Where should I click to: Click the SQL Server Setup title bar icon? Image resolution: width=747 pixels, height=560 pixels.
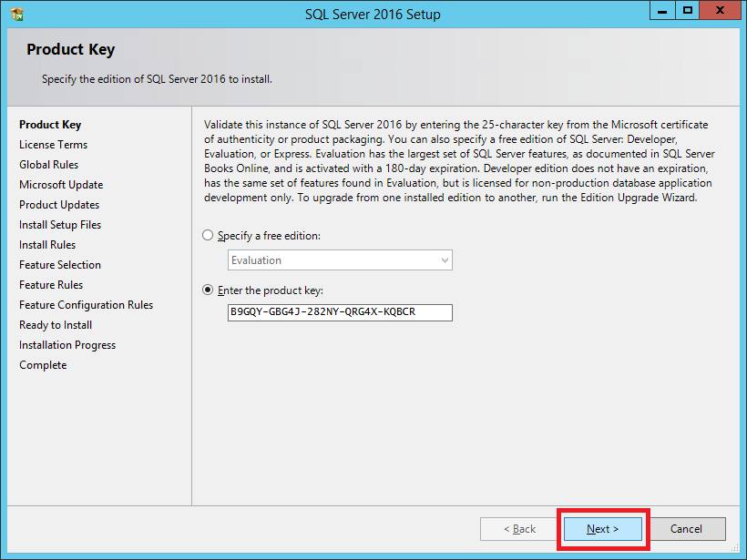click(x=17, y=14)
